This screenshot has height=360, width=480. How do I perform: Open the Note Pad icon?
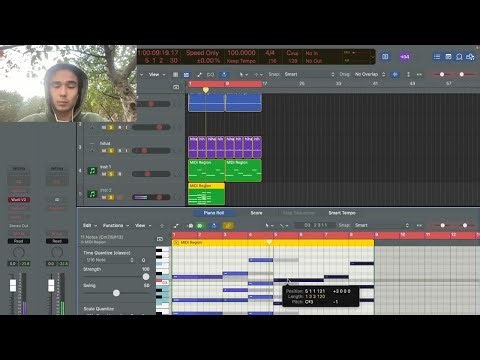(448, 57)
